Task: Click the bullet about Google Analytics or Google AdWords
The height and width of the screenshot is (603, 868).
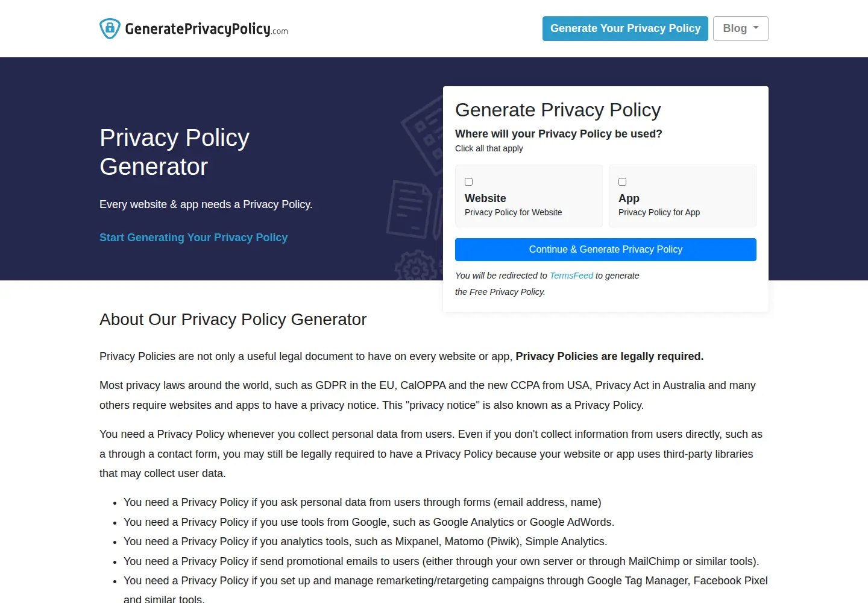Action: pyautogui.click(x=369, y=522)
